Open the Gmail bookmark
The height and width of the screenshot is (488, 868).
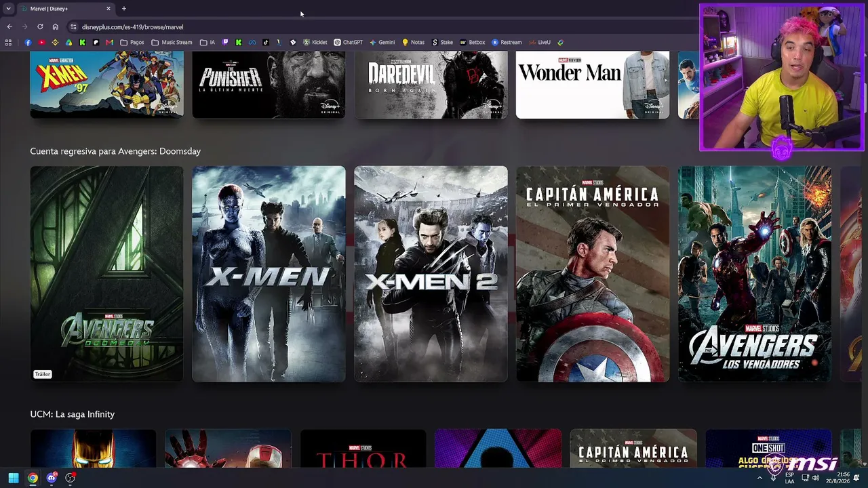click(109, 42)
